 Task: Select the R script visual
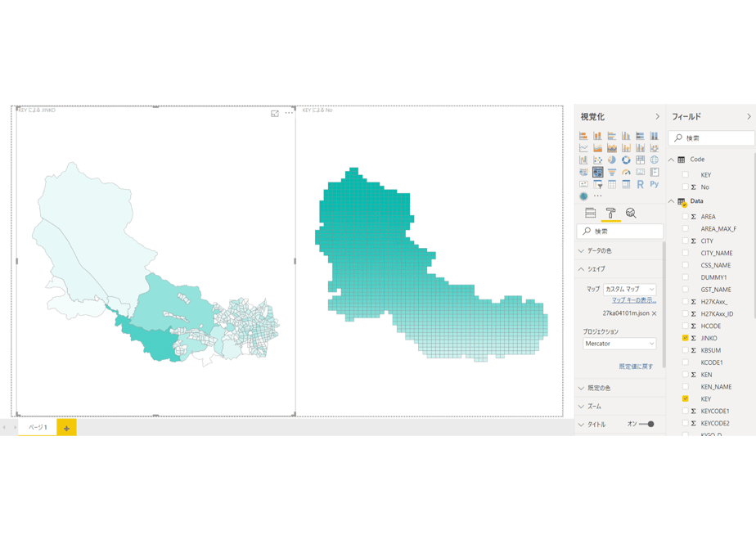[641, 184]
